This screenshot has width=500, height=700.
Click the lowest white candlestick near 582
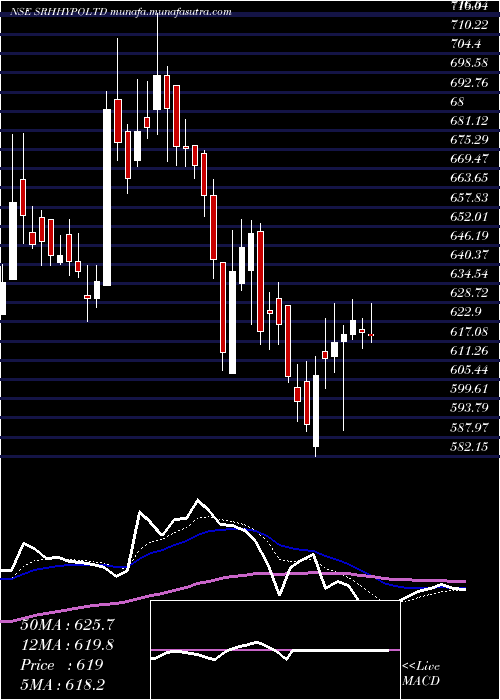pyautogui.click(x=316, y=411)
